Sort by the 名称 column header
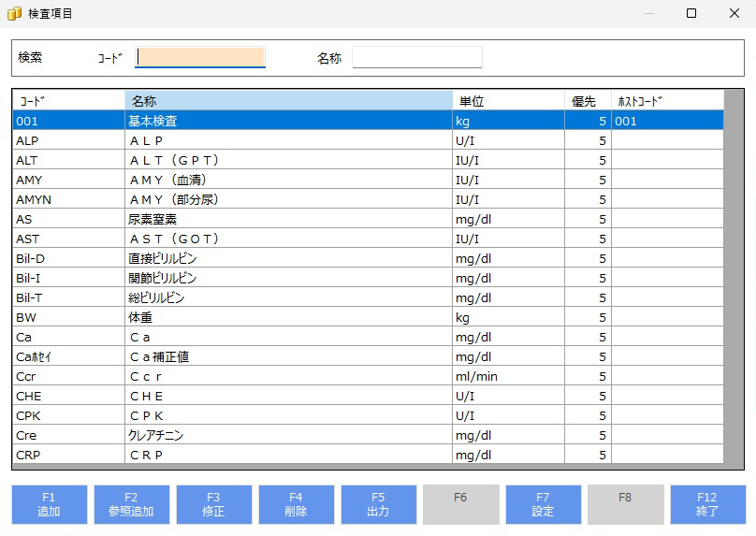This screenshot has height=536, width=756. click(288, 100)
